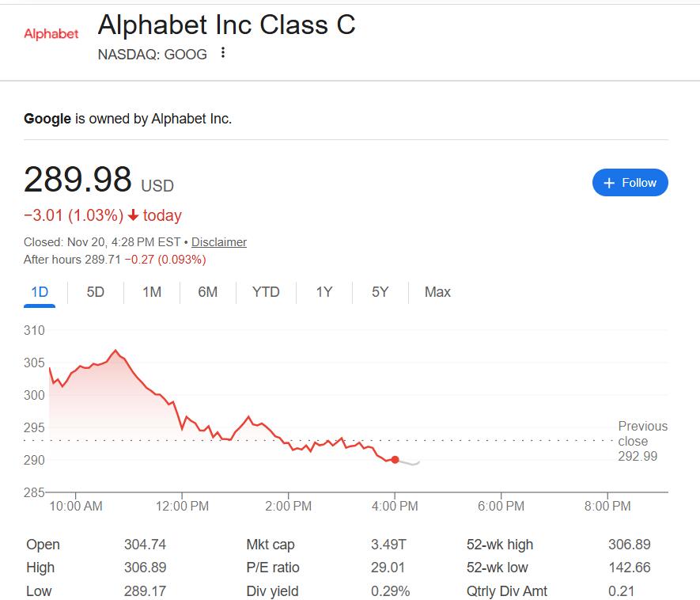Screen dimensions: 700x600
Task: Open the three-dot more options menu
Action: (x=224, y=53)
